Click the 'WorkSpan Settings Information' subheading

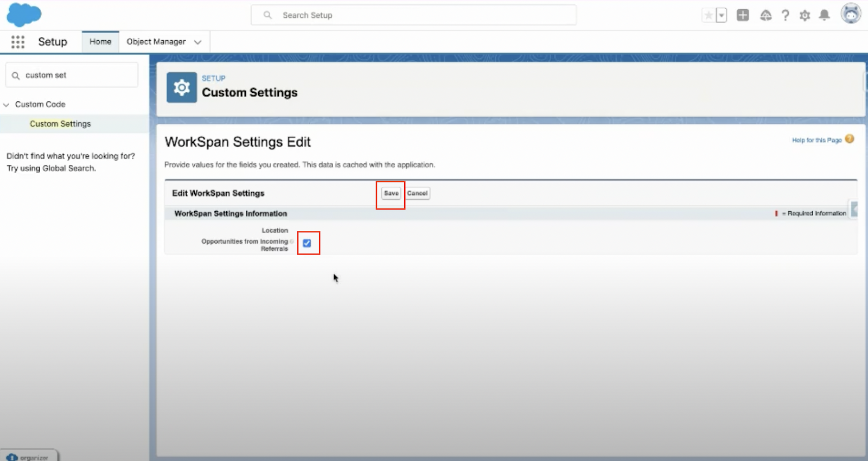(x=231, y=214)
